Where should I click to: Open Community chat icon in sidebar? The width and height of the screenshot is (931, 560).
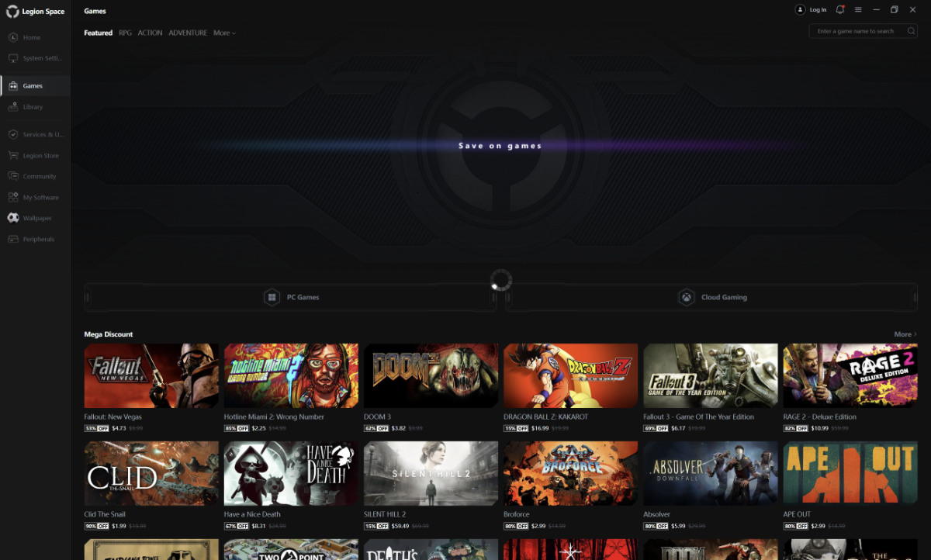point(13,176)
